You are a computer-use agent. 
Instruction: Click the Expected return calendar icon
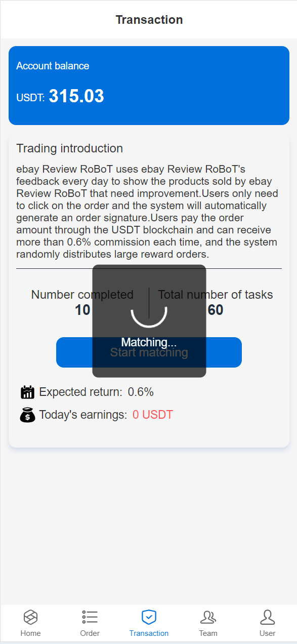tap(27, 392)
